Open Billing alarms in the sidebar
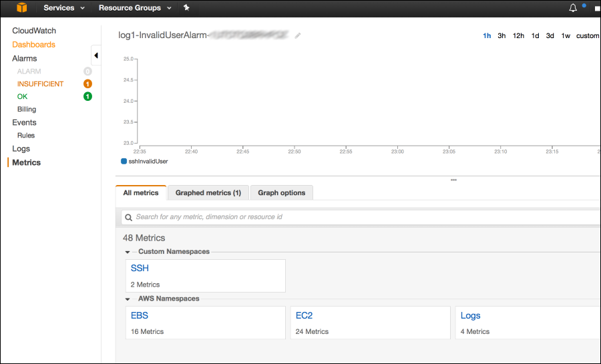Viewport: 601px width, 364px height. (x=27, y=110)
